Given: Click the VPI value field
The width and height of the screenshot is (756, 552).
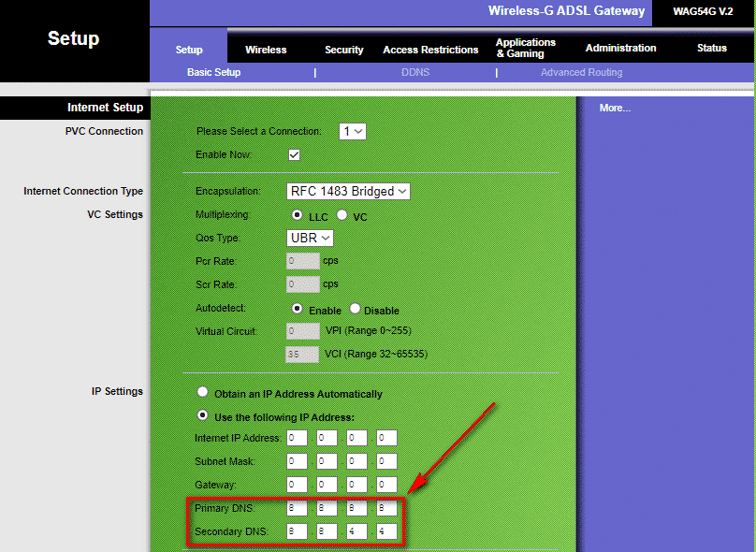Looking at the screenshot, I should tap(303, 331).
